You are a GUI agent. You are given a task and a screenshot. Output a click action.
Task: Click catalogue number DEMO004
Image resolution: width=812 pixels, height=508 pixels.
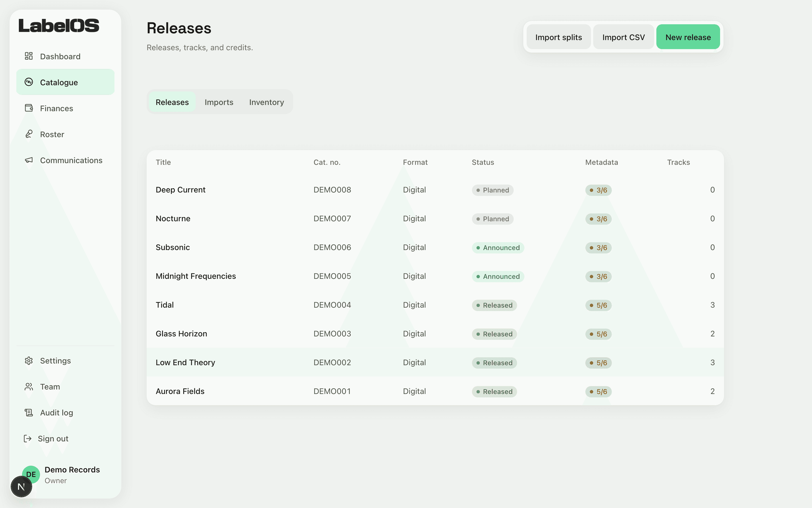click(x=332, y=305)
